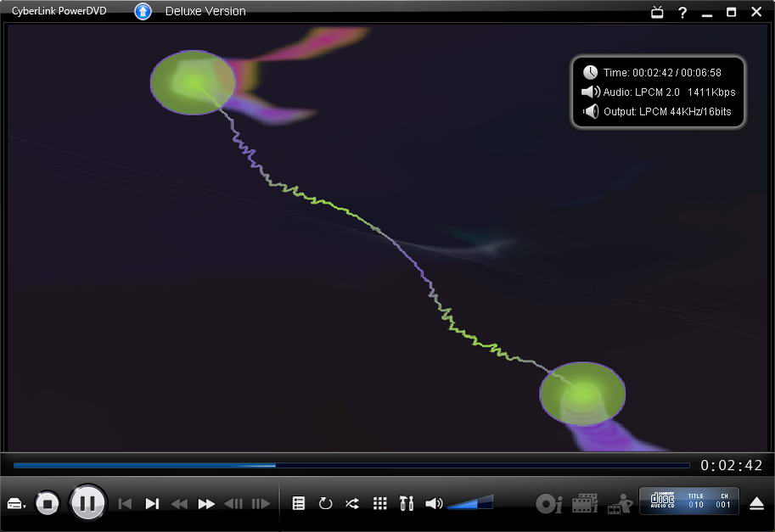Viewport: 775px width, 532px height.
Task: Pause the current audio track
Action: (87, 503)
